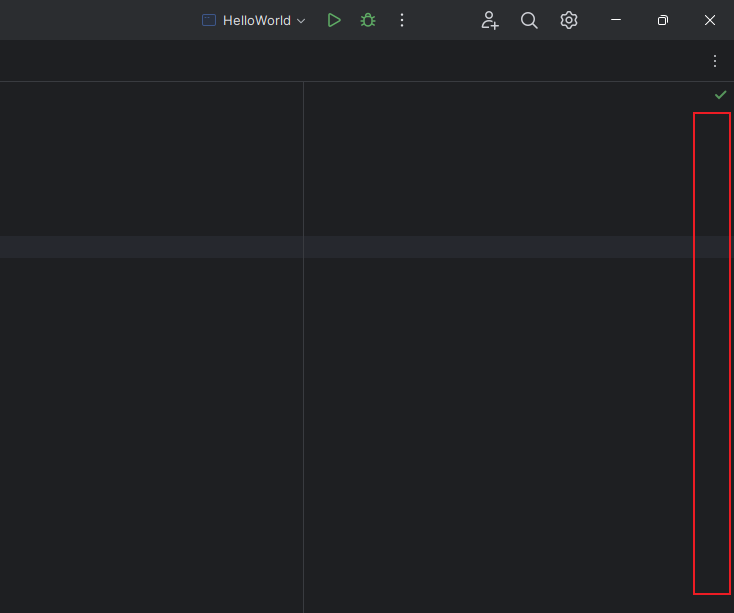Open more run actions menu

pos(402,20)
